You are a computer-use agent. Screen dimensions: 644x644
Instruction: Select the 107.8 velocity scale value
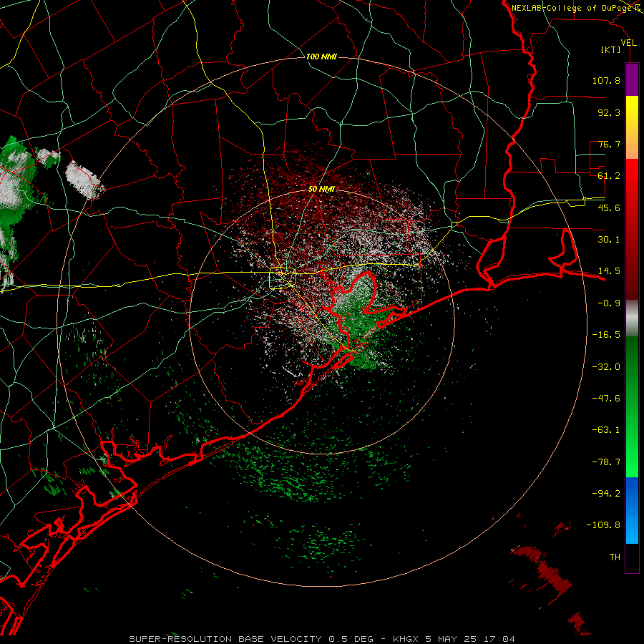point(606,80)
